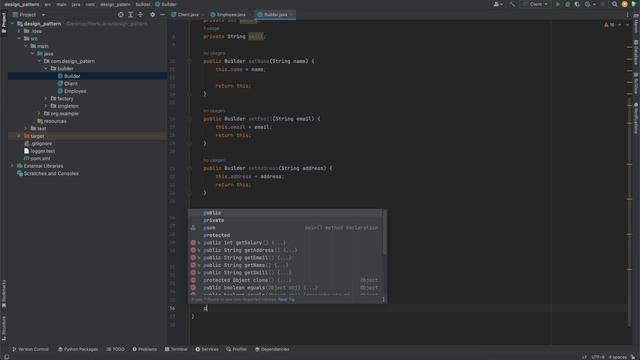This screenshot has width=640, height=360.
Task: Open the user avatar in toolbar
Action: [624, 4]
